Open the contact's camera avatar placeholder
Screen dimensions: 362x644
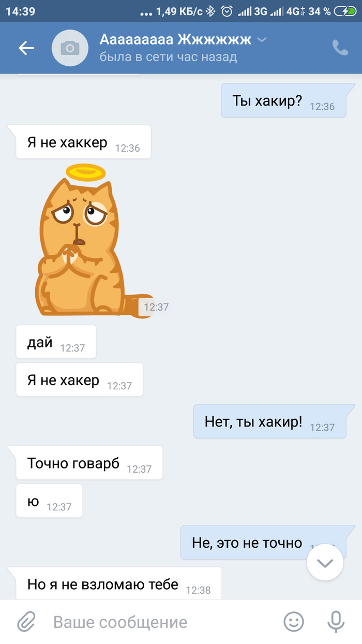click(70, 48)
